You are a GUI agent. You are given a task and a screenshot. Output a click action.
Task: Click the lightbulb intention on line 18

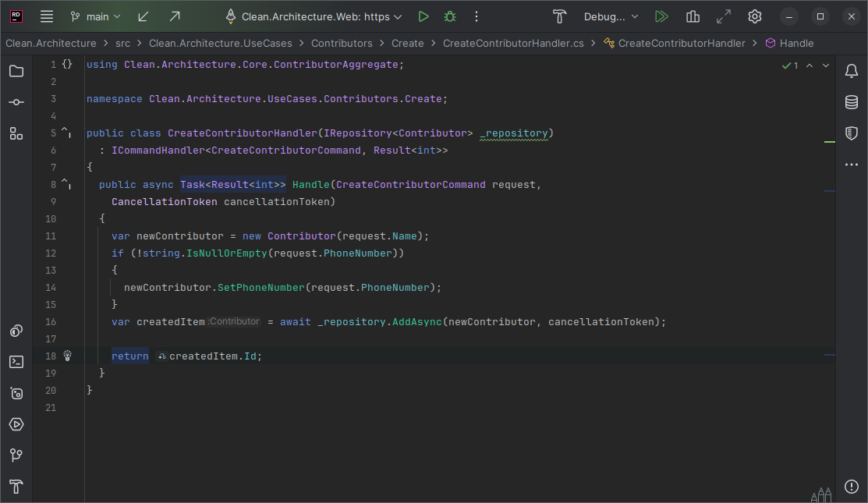(67, 356)
